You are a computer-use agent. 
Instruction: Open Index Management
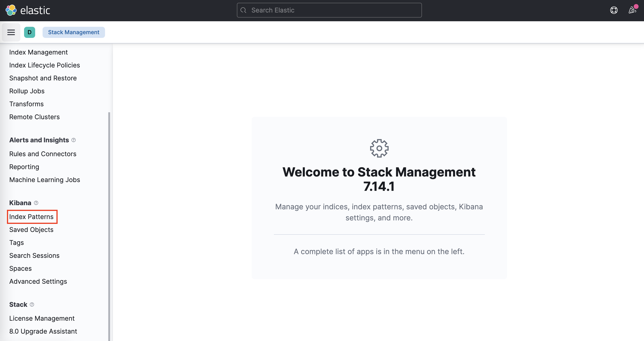(38, 52)
